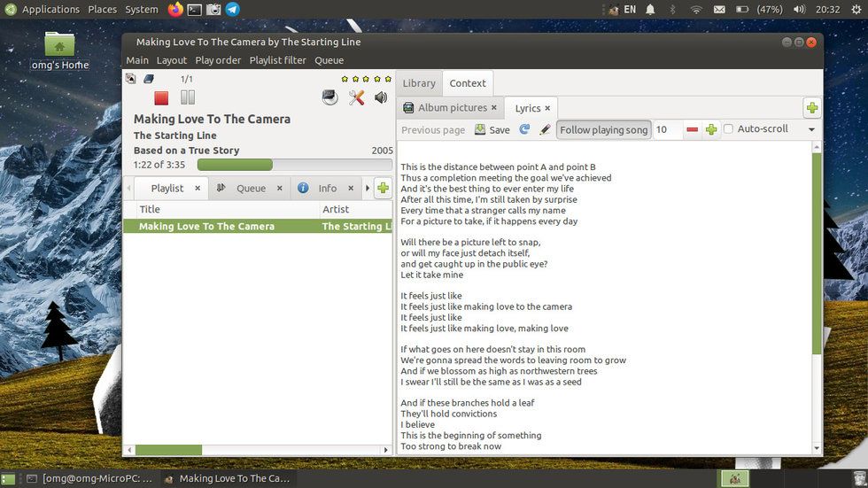
Task: Add a context pane with the plus button right of the Lyrics tab
Action: tap(811, 108)
